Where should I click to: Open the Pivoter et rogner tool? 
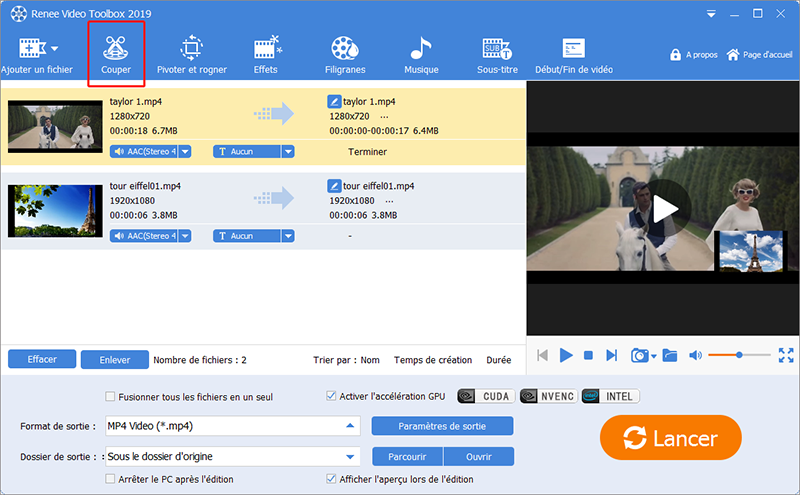click(x=191, y=54)
